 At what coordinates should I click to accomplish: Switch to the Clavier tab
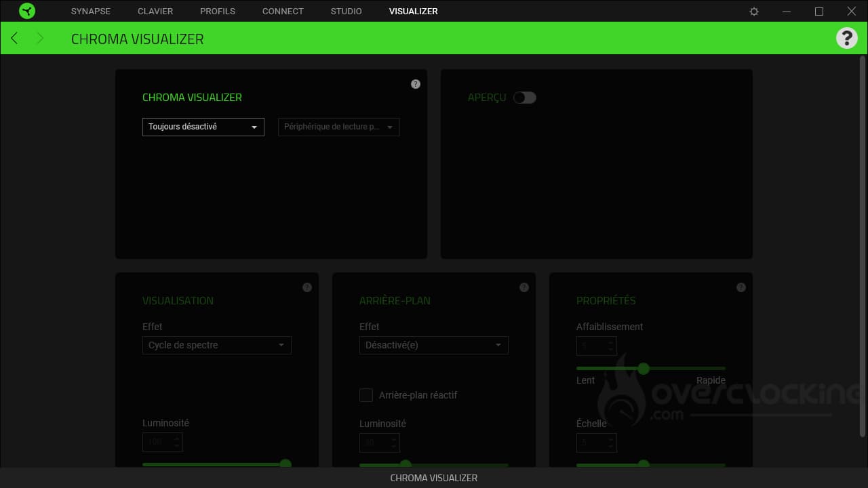(x=155, y=12)
